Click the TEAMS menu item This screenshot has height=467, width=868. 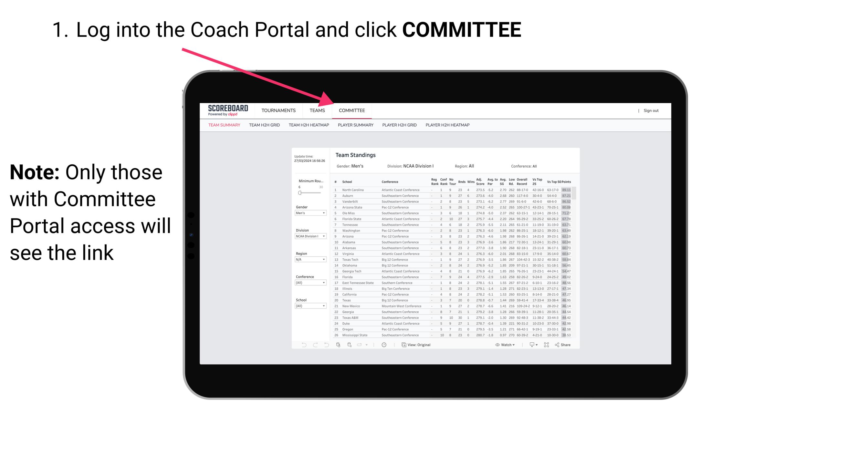[318, 111]
